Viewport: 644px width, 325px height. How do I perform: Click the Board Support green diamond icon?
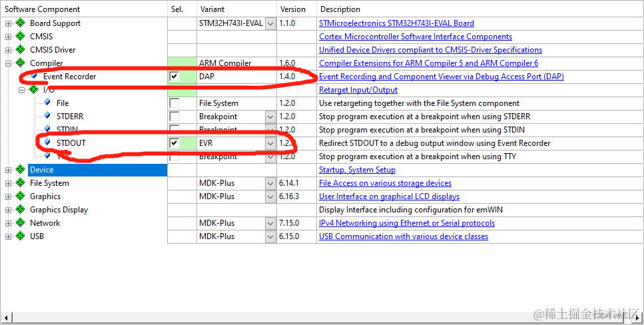tap(20, 23)
